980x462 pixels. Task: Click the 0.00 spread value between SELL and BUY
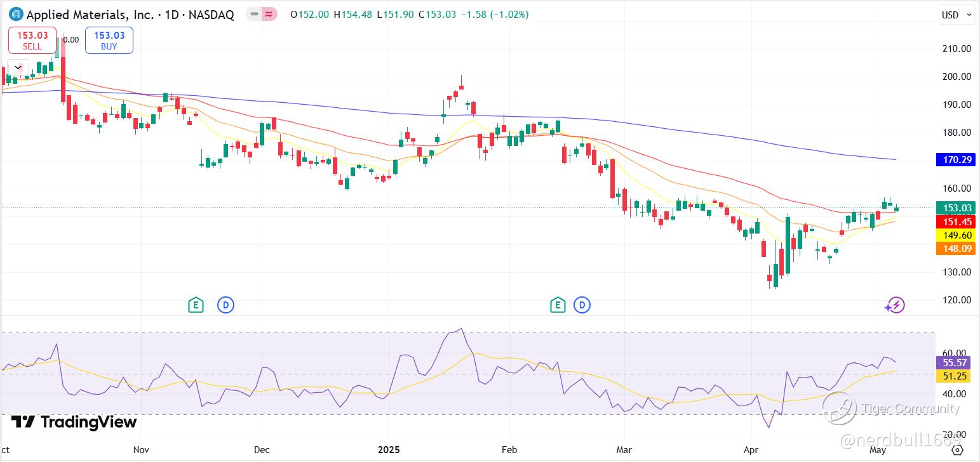tap(71, 40)
